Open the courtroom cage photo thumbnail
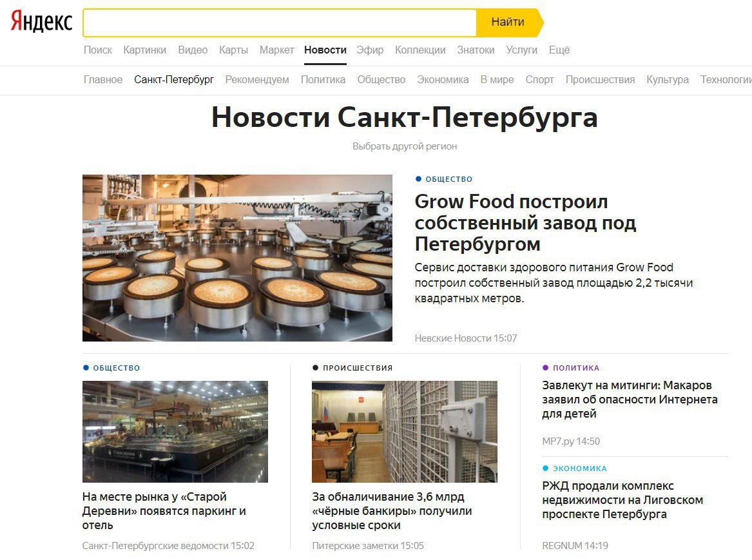This screenshot has width=752, height=560. click(x=404, y=432)
